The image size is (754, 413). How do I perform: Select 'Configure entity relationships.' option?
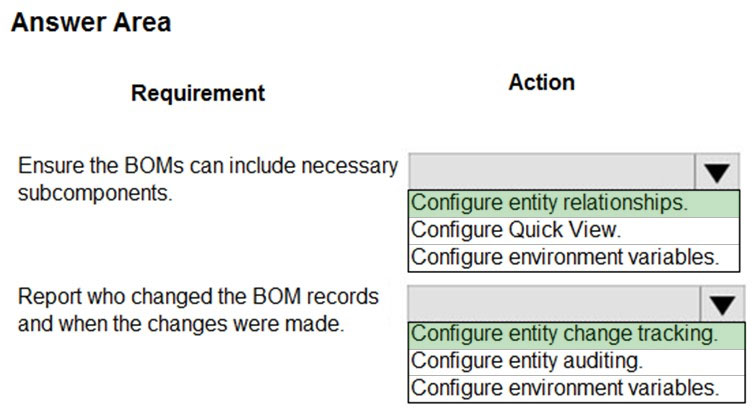tap(574, 203)
